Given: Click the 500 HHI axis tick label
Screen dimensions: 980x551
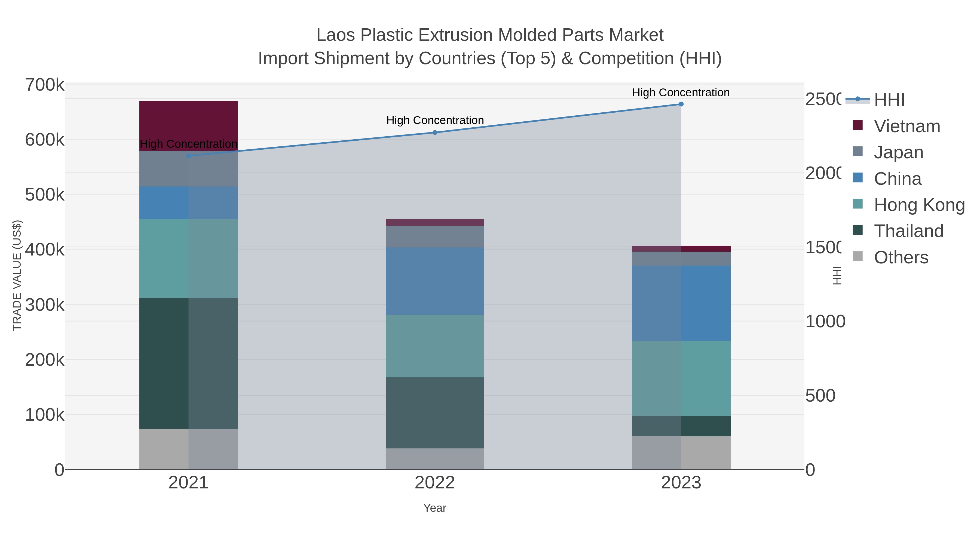Looking at the screenshot, I should pyautogui.click(x=820, y=396).
